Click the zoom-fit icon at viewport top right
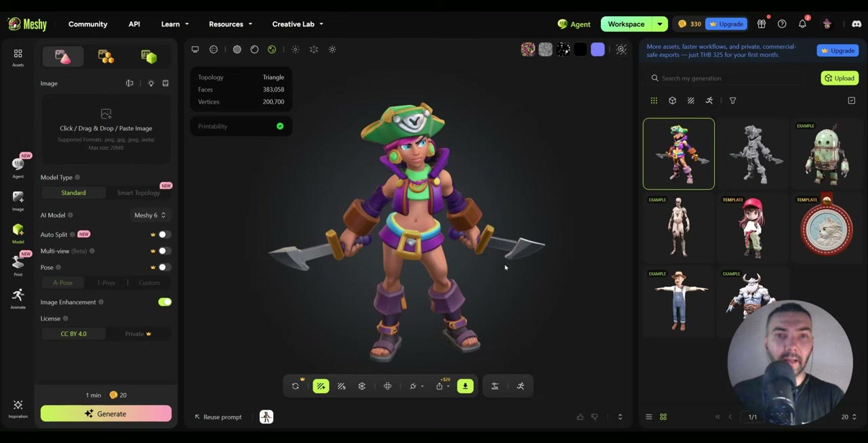 click(x=621, y=49)
